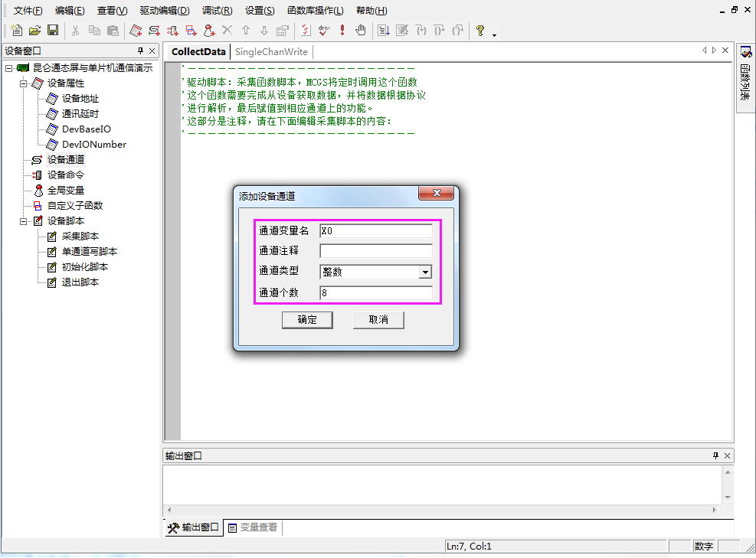Pin the 设备窗口 panel

(140, 51)
